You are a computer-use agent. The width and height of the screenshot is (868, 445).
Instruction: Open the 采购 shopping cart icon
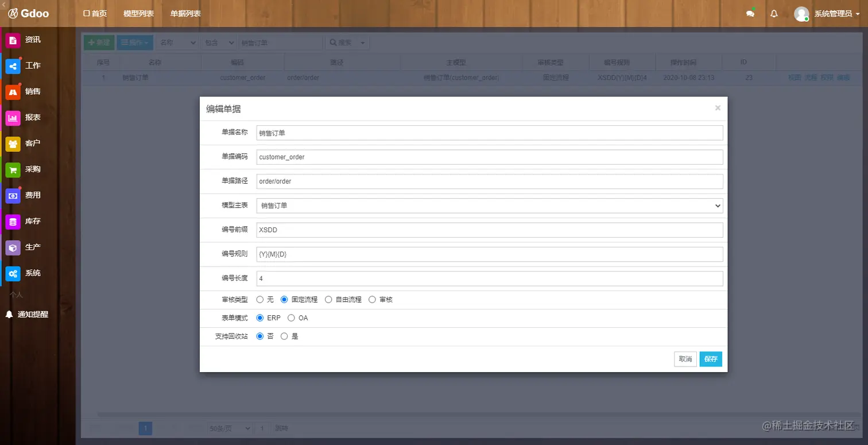tap(13, 169)
